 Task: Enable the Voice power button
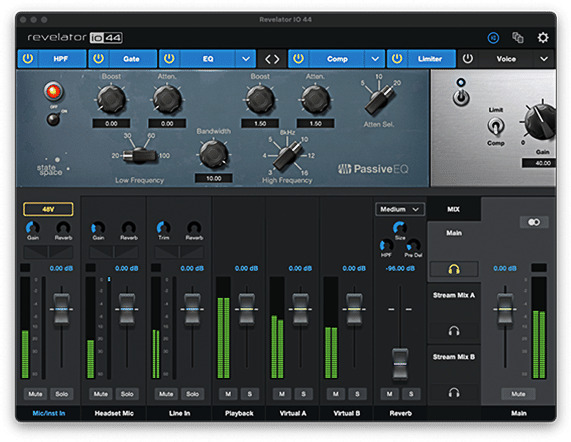click(468, 59)
